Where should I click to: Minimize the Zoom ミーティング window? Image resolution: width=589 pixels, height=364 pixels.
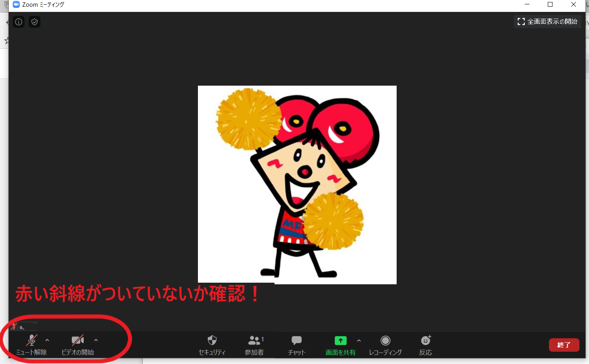527,4
